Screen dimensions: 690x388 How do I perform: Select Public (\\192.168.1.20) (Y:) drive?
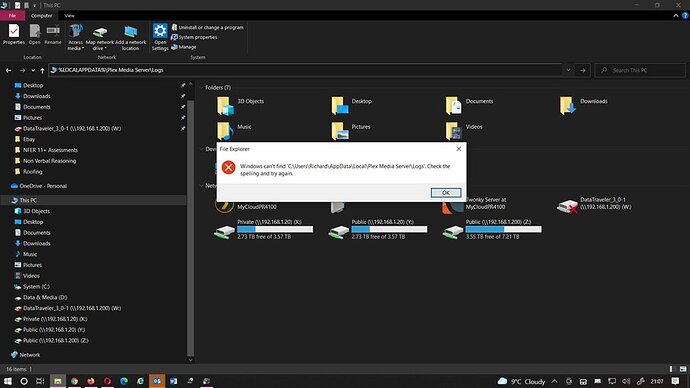(378, 229)
